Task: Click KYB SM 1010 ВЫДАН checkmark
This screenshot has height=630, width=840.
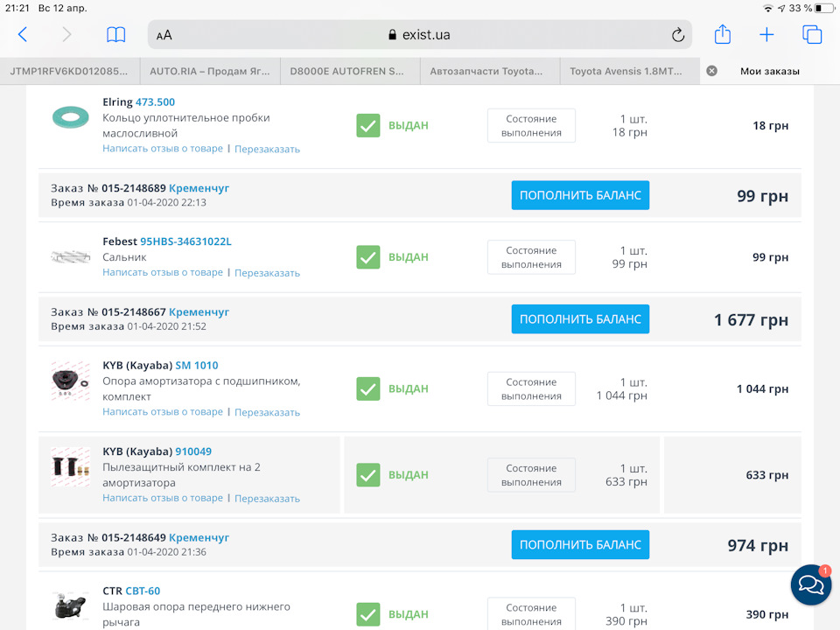Action: click(368, 388)
